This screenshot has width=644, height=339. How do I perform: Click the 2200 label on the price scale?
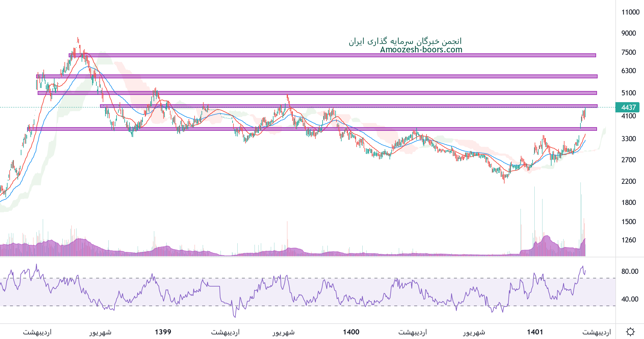pyautogui.click(x=629, y=181)
